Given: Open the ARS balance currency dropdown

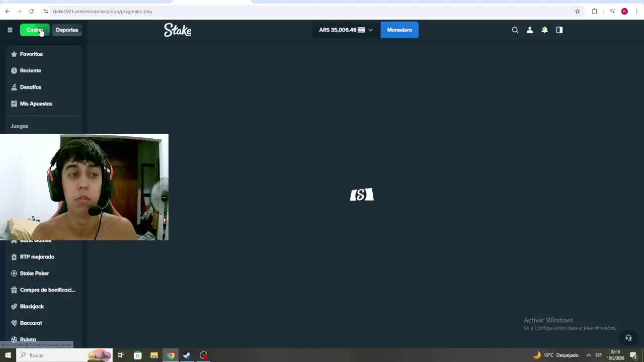Looking at the screenshot, I should (346, 30).
